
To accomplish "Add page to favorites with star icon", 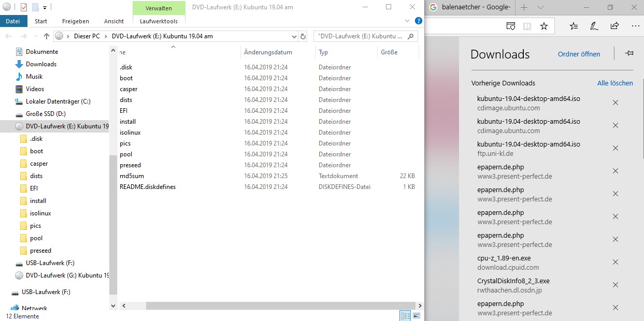I will click(x=543, y=26).
